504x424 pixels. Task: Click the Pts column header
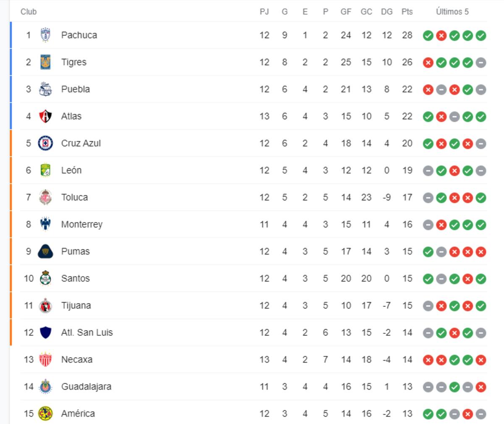407,12
